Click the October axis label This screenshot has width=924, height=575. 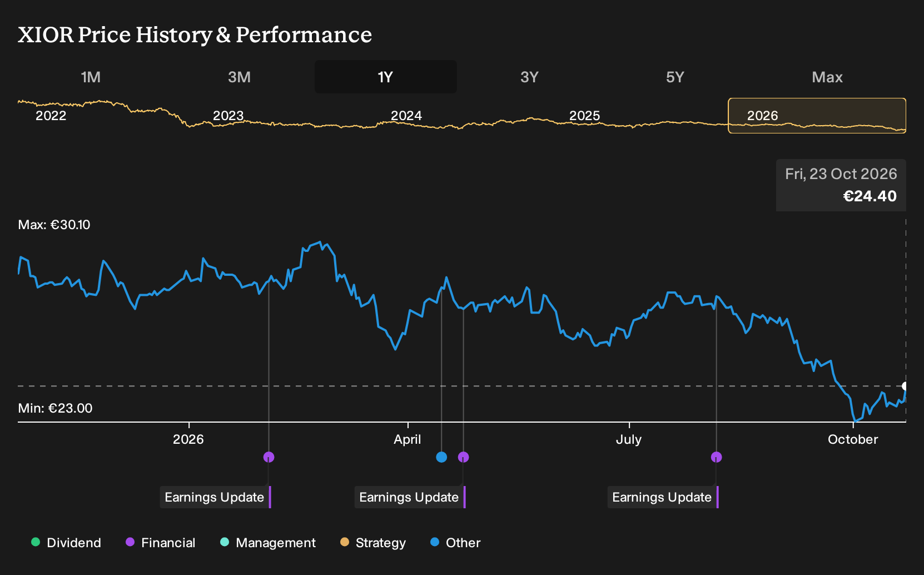[853, 439]
